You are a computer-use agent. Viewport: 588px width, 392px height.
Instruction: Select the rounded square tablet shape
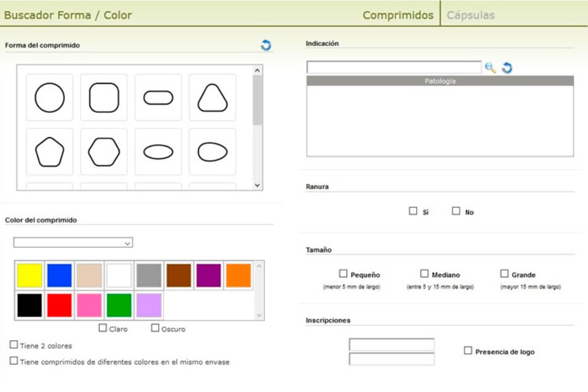point(104,98)
